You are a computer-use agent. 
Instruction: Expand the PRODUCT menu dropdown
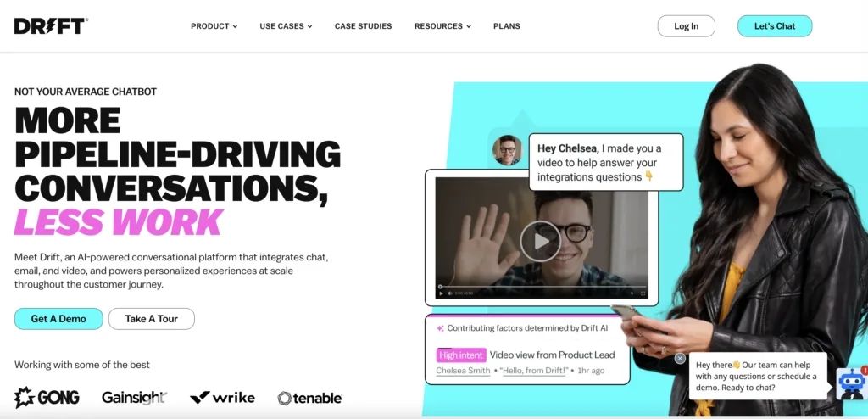[x=214, y=26]
